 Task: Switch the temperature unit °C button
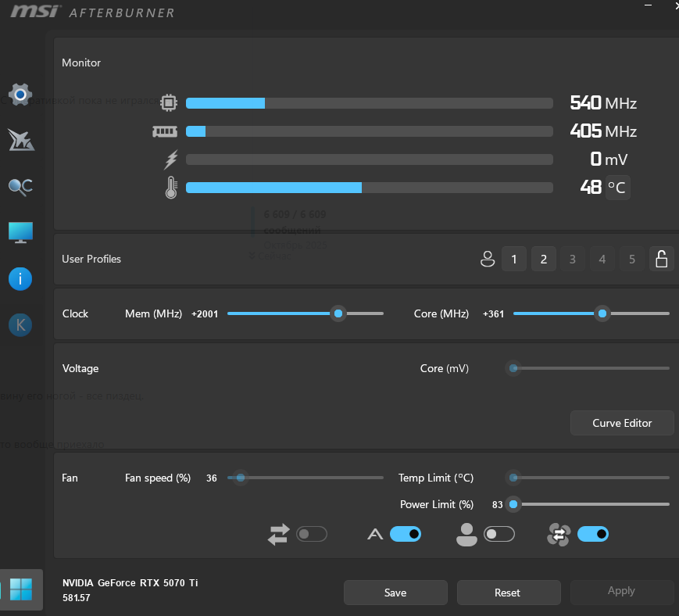point(617,188)
